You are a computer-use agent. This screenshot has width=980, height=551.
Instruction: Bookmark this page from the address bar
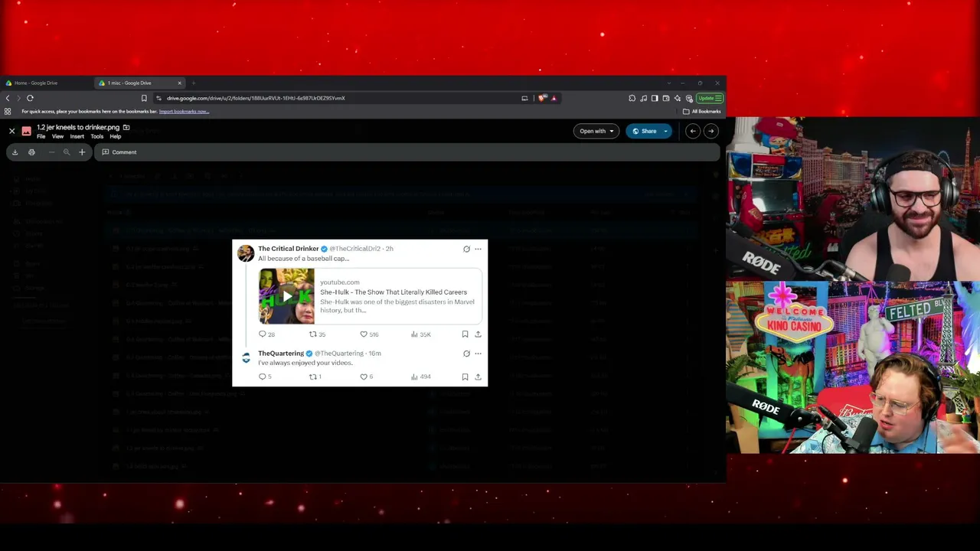(x=144, y=98)
